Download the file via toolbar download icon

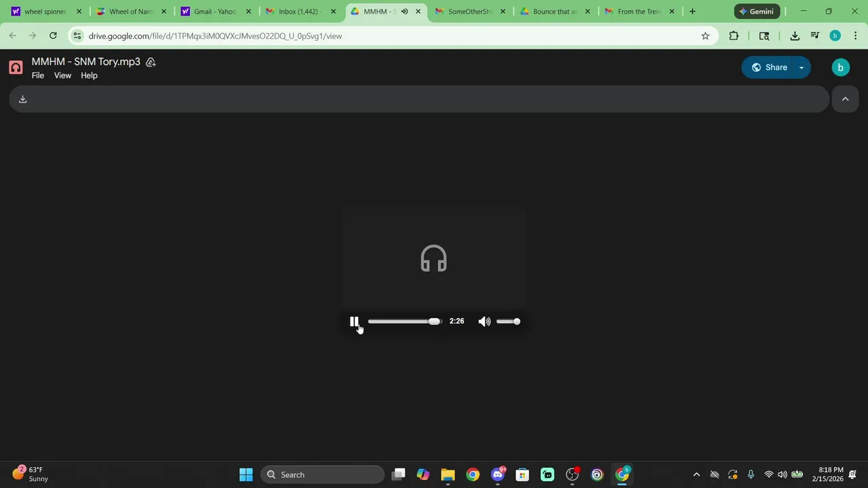point(22,99)
